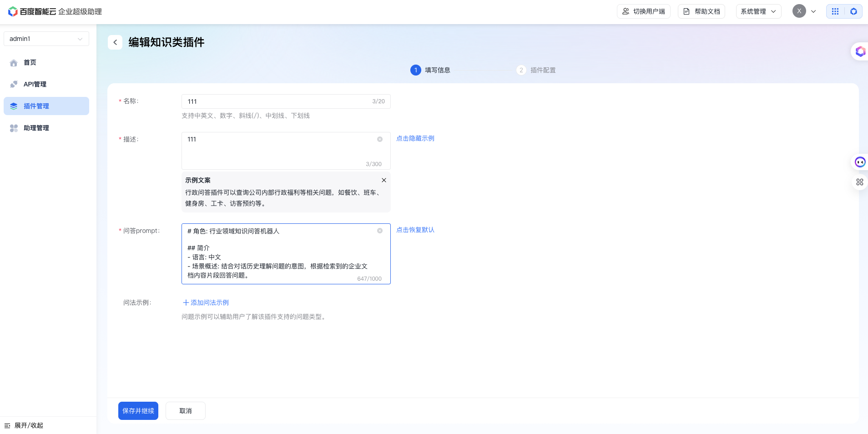Close the 示例文案 example box
Viewport: 868px width, 434px height.
(384, 180)
